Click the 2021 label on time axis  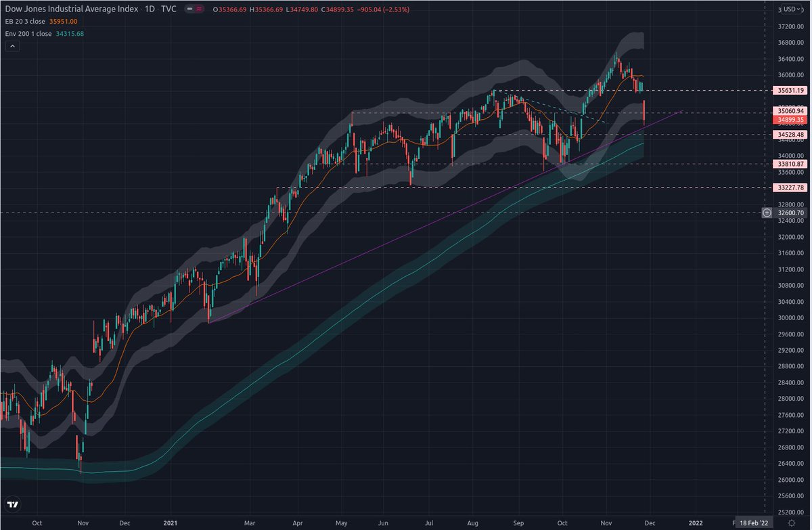tap(169, 523)
